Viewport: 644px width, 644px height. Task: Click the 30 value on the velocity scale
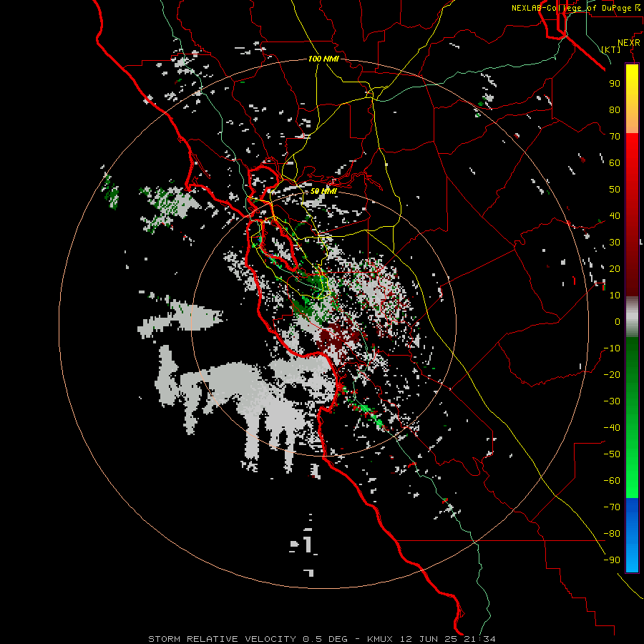click(615, 243)
